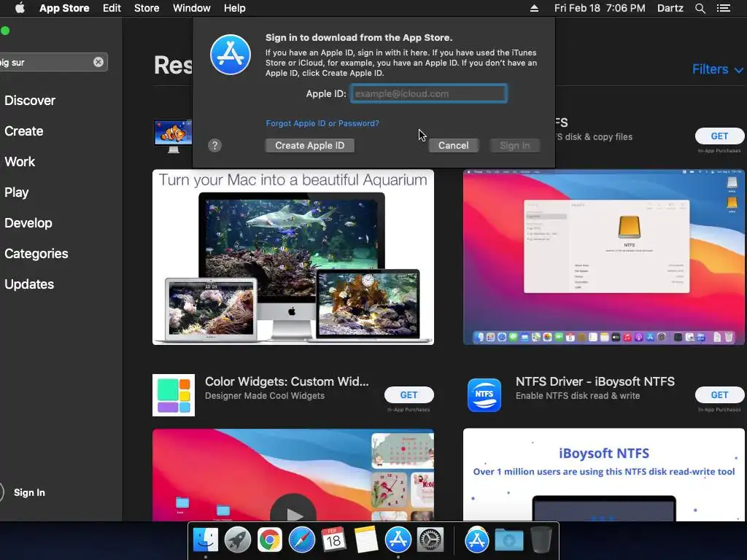
Task: Click Sign In in the sidebar
Action: [29, 492]
